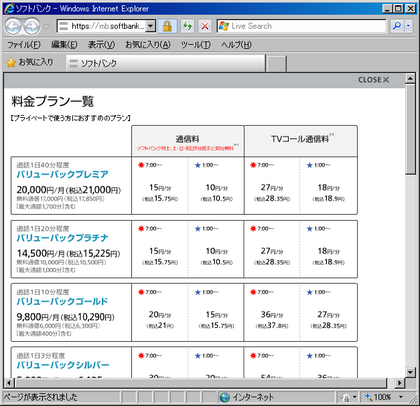Click the security lock icon

pos(167,26)
